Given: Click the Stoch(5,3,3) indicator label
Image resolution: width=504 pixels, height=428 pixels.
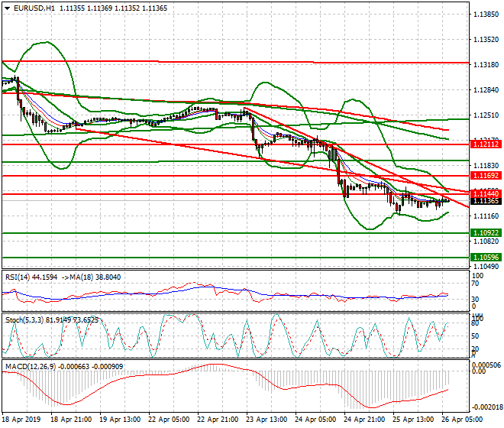Looking at the screenshot, I should point(24,320).
